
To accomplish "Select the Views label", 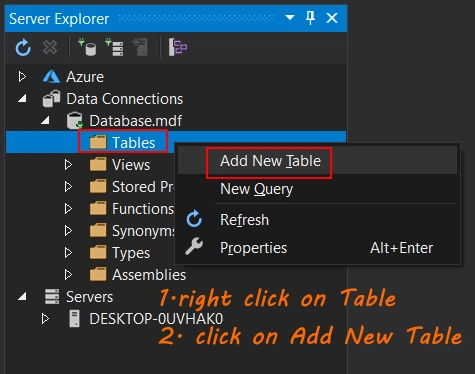I will (x=131, y=165).
